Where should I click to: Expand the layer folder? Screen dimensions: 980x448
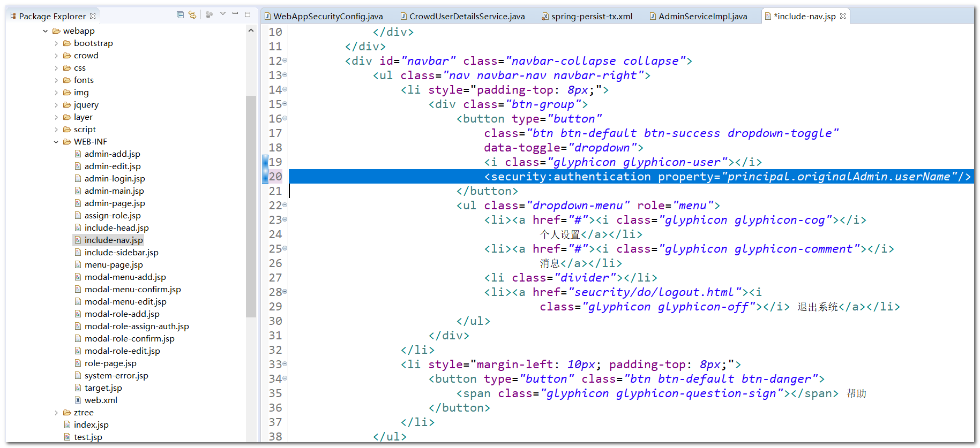coord(56,117)
